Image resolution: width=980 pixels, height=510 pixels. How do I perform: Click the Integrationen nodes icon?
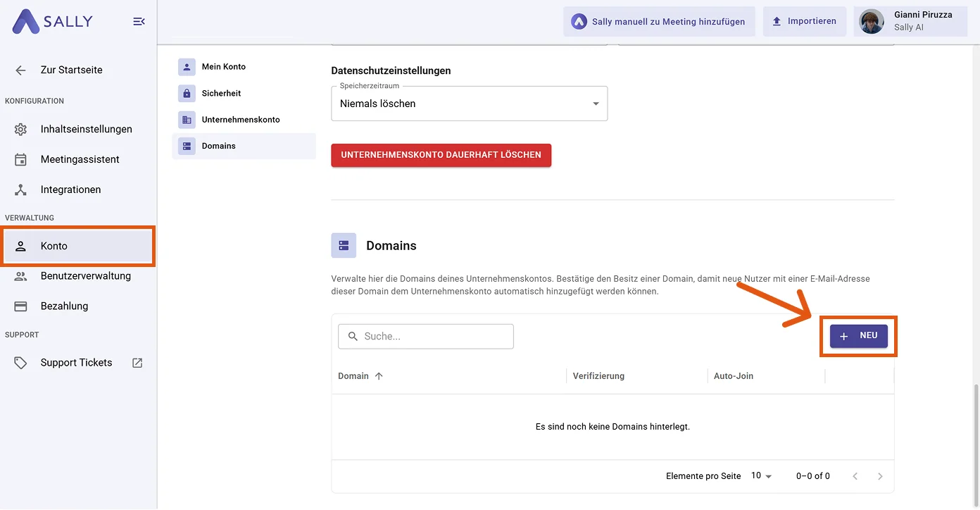point(20,190)
